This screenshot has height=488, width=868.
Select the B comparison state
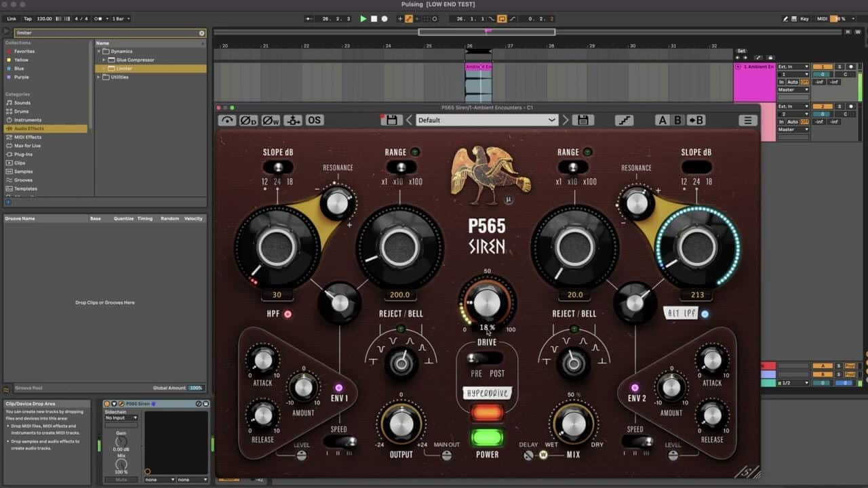[x=677, y=120]
